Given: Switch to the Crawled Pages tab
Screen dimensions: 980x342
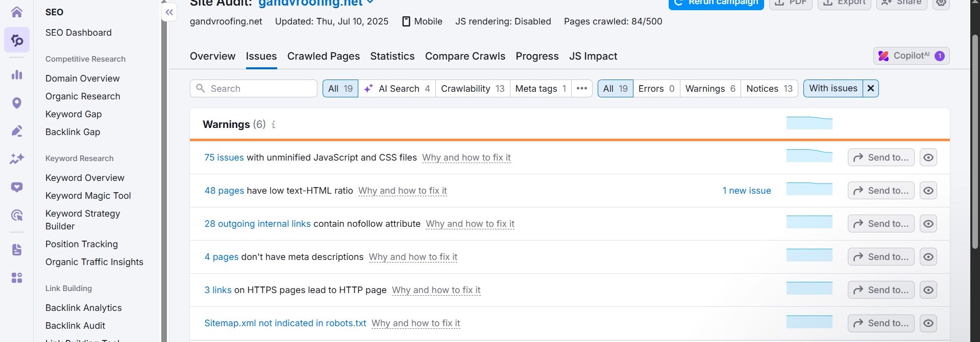Looking at the screenshot, I should pos(324,56).
